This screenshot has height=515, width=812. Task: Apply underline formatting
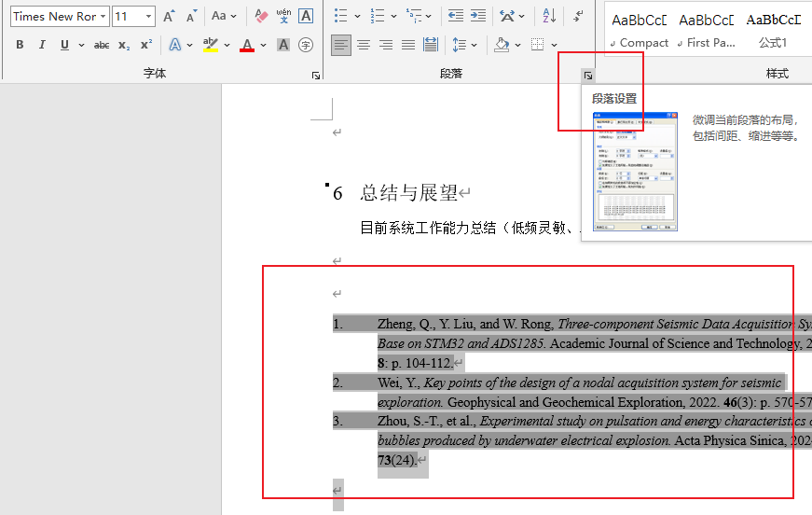[64, 45]
